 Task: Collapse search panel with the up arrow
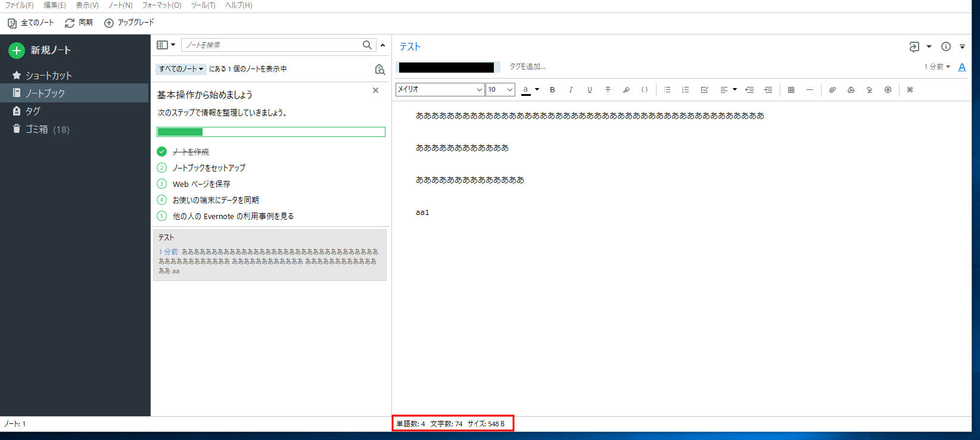click(382, 45)
